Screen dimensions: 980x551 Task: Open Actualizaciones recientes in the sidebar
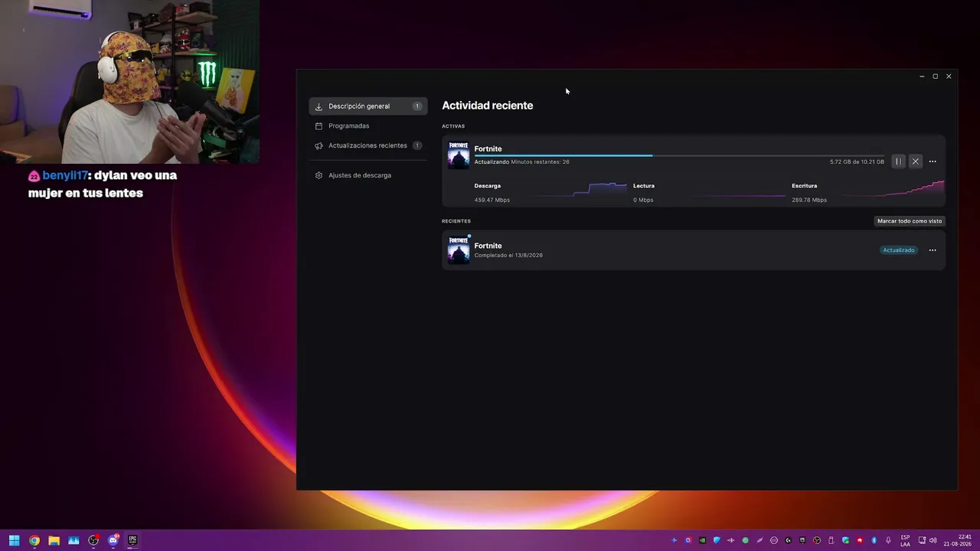point(367,145)
